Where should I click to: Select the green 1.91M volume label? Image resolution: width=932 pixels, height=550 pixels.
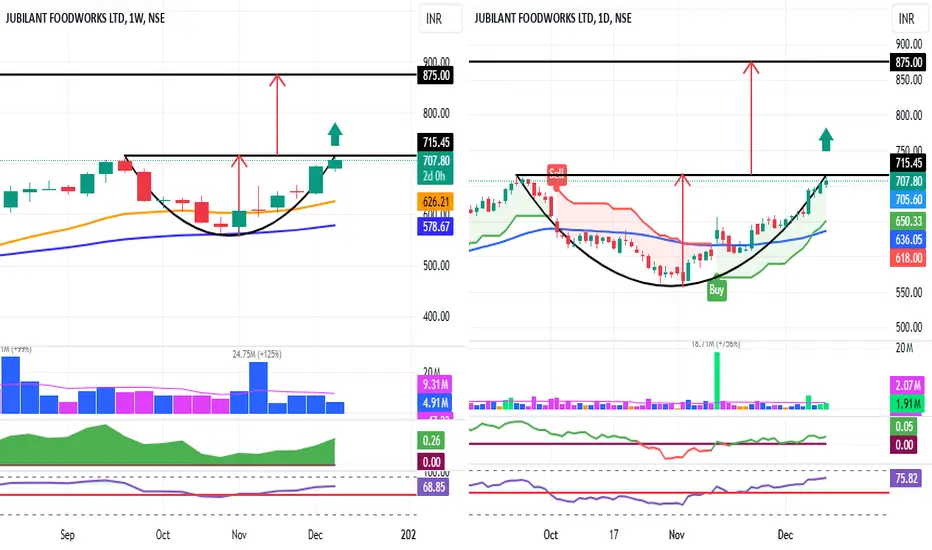coord(908,404)
